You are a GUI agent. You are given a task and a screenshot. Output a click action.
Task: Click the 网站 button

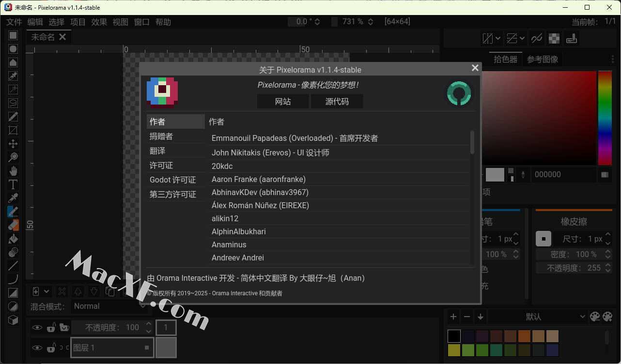click(x=283, y=102)
